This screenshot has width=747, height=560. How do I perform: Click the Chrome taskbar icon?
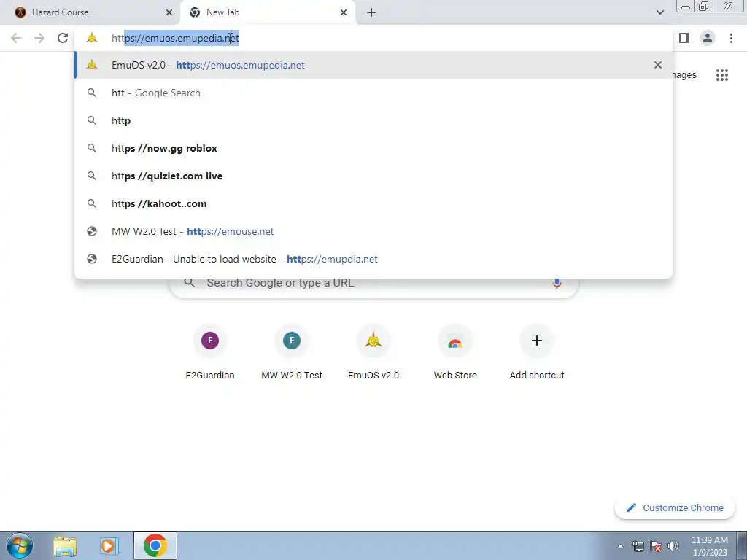click(155, 545)
